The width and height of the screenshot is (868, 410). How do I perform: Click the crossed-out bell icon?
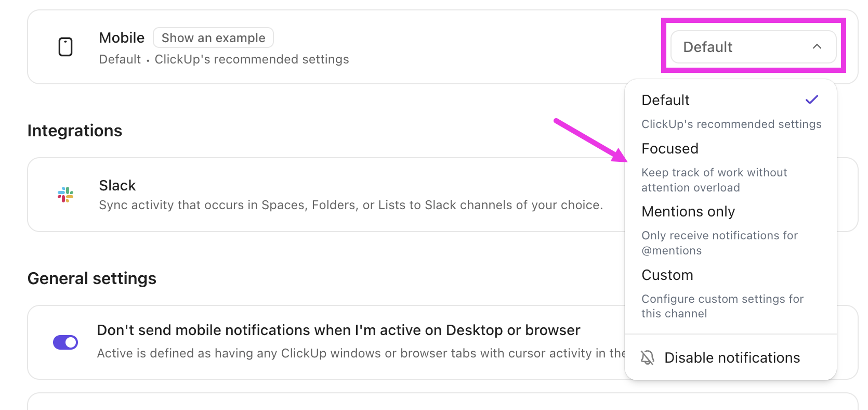click(x=647, y=357)
